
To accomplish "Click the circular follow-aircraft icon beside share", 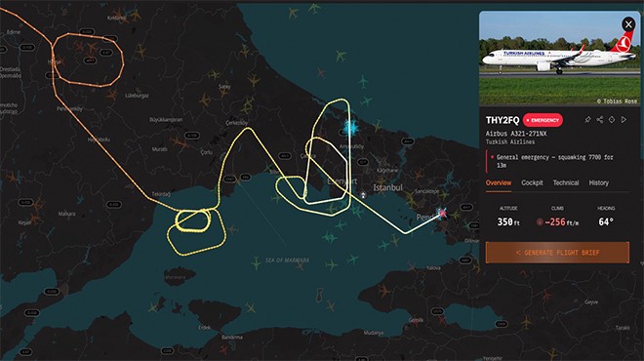I will tap(612, 119).
